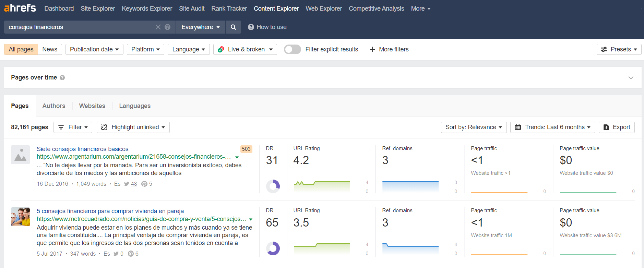Click the 503 status badge
Viewport: 644px width, 268px height.
point(246,149)
